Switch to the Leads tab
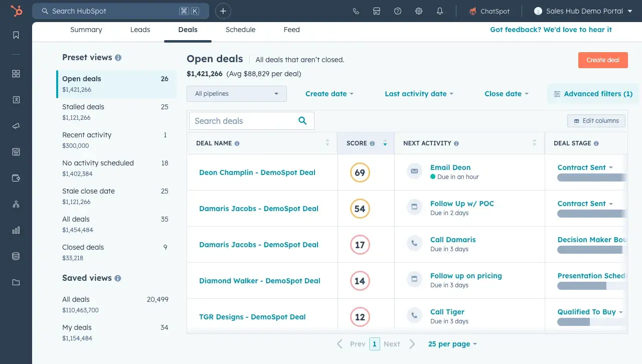 pos(140,30)
